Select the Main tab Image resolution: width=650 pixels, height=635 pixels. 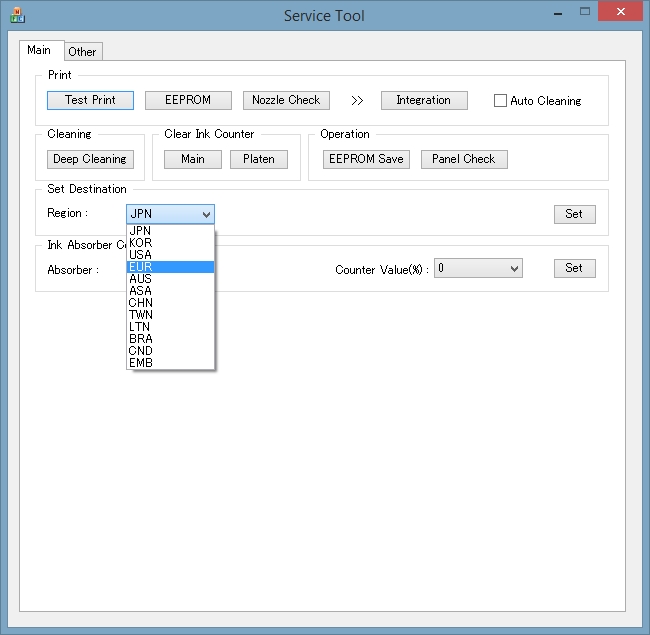point(40,51)
